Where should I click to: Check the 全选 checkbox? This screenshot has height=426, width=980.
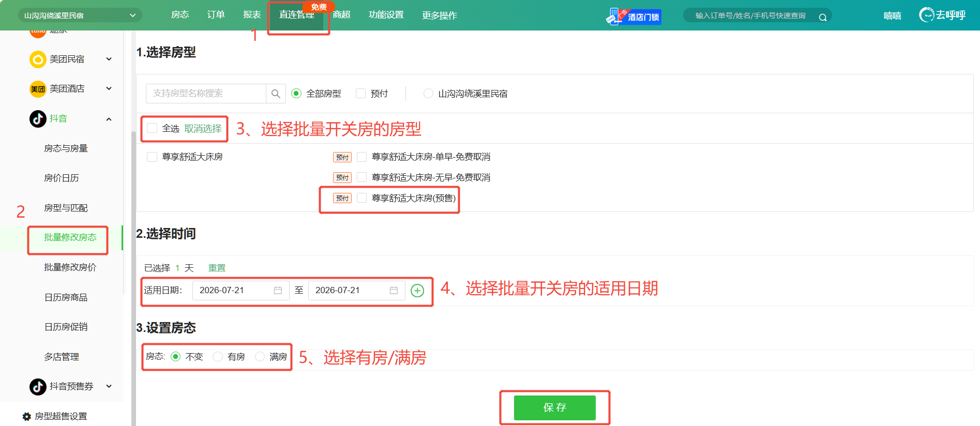tap(152, 128)
